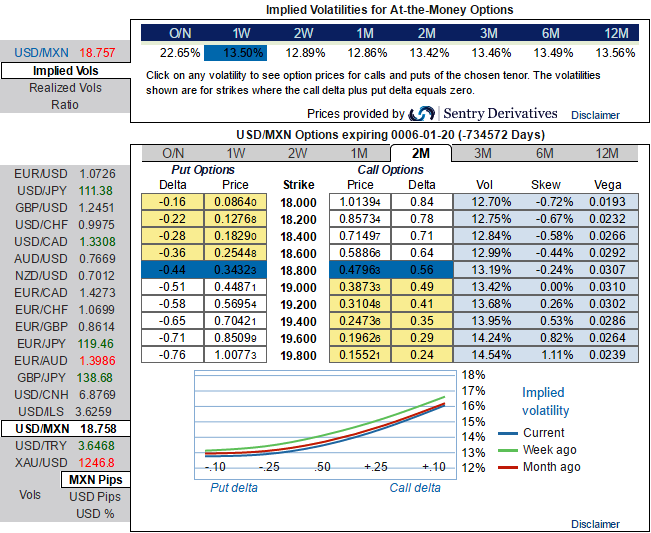Click the O/N volatility 22.65%
The height and width of the screenshot is (533, 651).
tap(180, 52)
